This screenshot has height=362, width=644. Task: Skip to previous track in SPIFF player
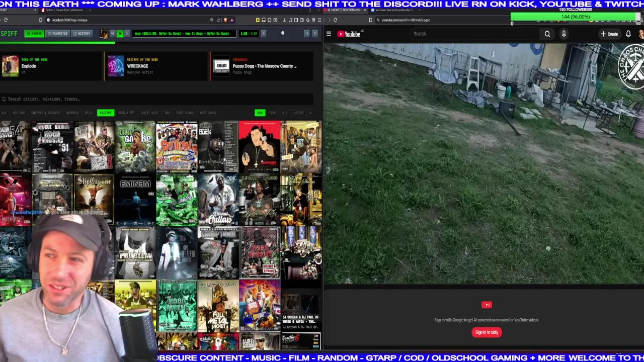[112, 33]
